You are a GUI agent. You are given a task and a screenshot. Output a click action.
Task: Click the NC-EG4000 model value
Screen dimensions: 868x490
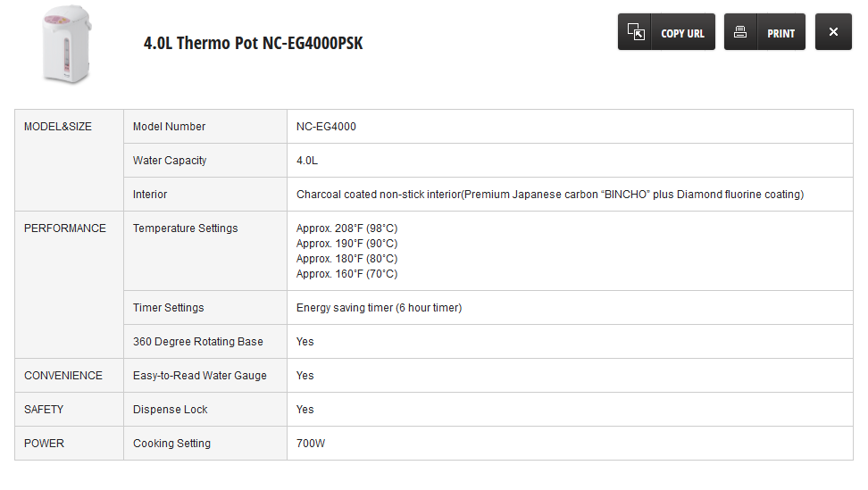(326, 127)
